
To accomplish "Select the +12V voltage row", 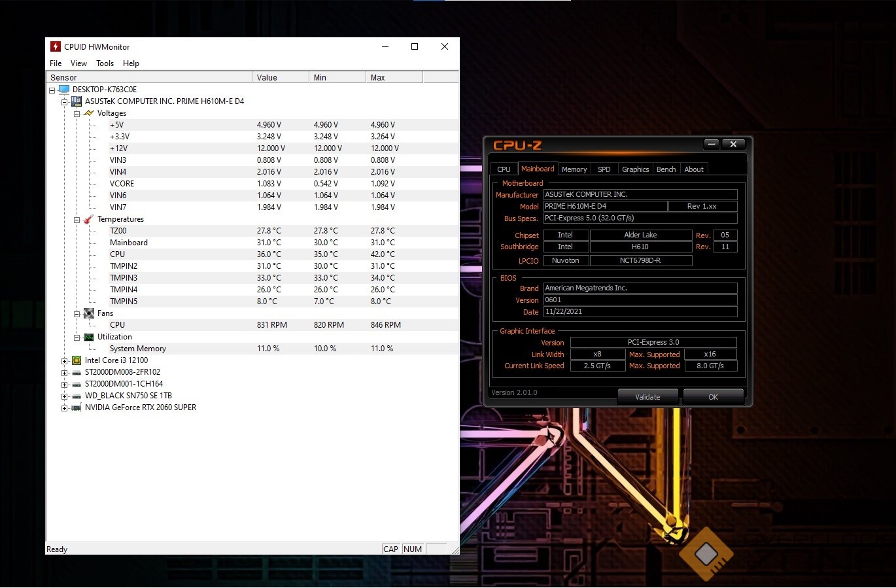I will [284, 148].
